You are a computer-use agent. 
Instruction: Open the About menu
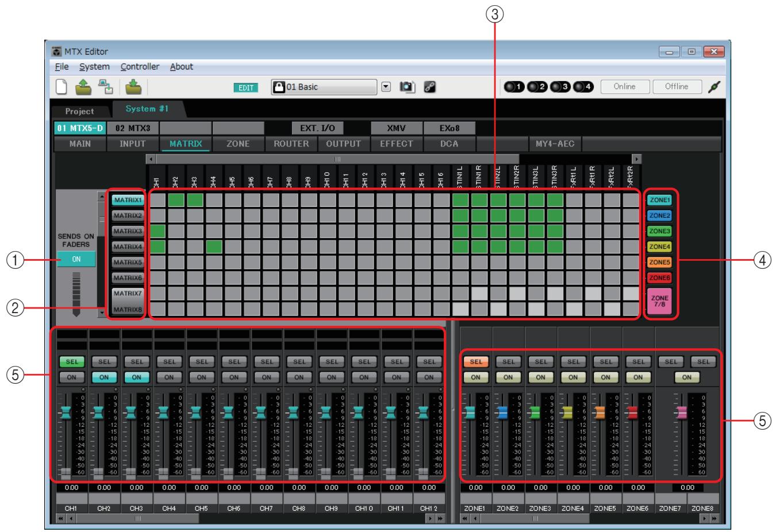pyautogui.click(x=182, y=67)
